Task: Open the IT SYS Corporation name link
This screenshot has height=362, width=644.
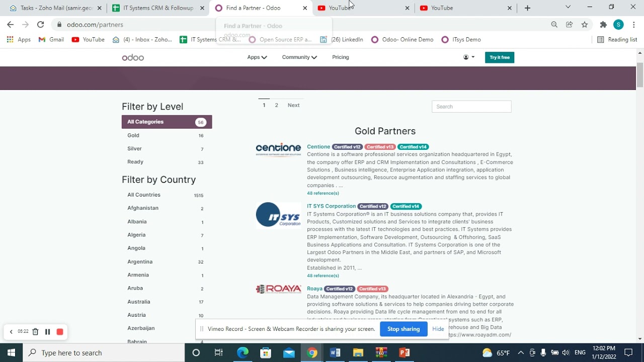Action: pos(331,206)
